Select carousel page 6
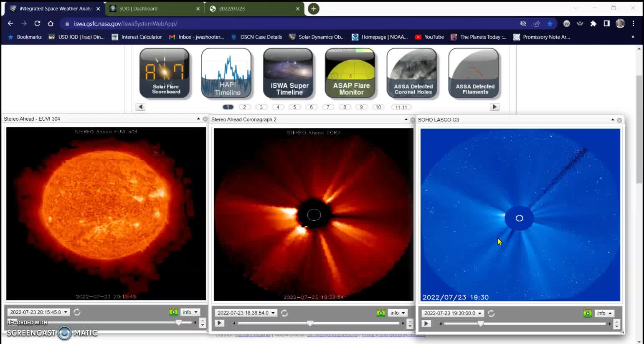 coord(312,107)
